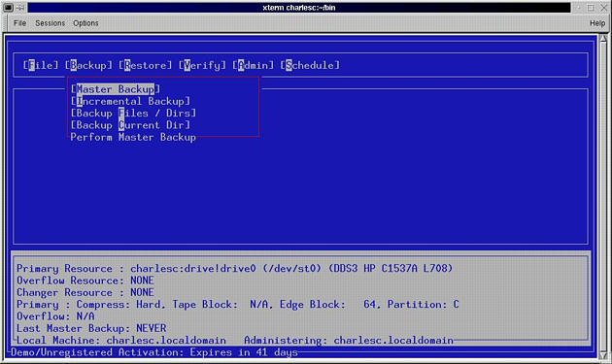Choose Incremental Backup option
This screenshot has height=364, width=612.
131,102
